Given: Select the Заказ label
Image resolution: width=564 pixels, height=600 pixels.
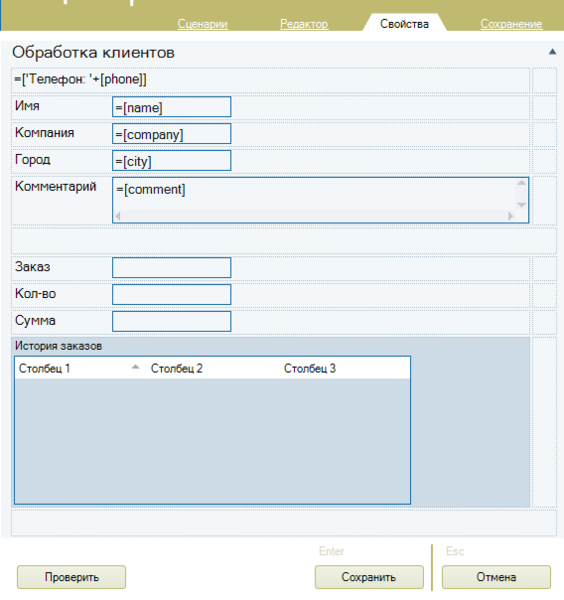Looking at the screenshot, I should pyautogui.click(x=33, y=267).
